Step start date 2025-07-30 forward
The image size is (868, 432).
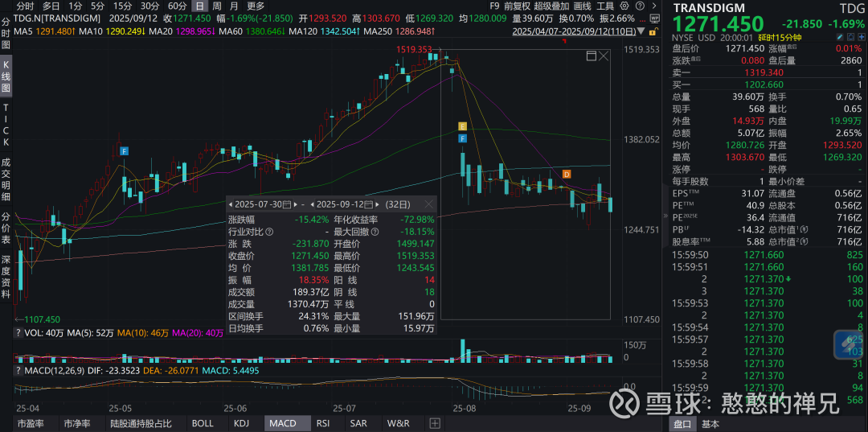[296, 204]
